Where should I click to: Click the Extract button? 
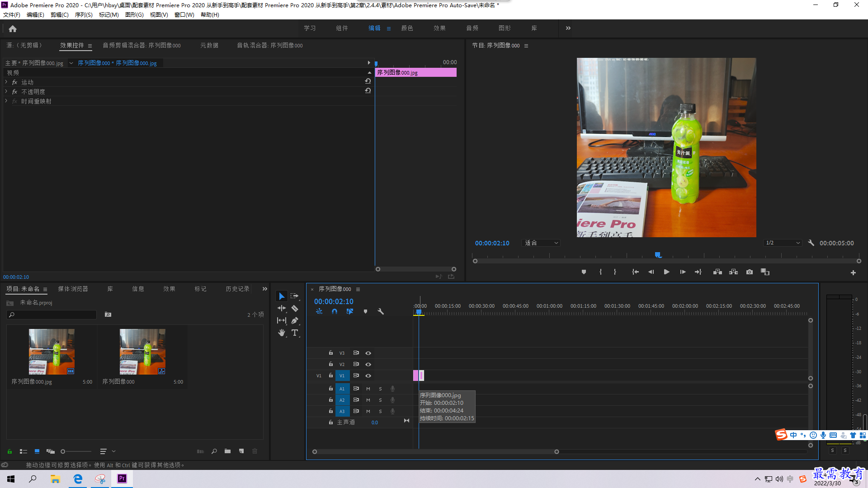coord(733,272)
